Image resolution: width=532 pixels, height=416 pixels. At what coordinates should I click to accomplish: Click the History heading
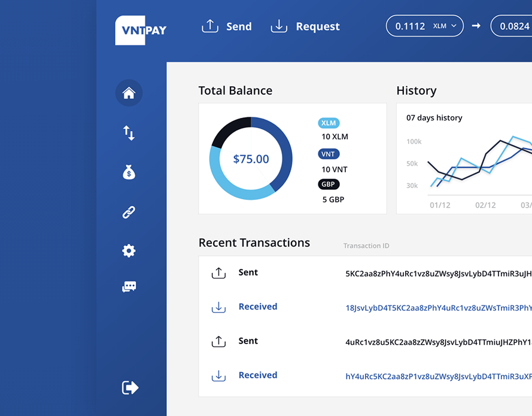coord(417,90)
